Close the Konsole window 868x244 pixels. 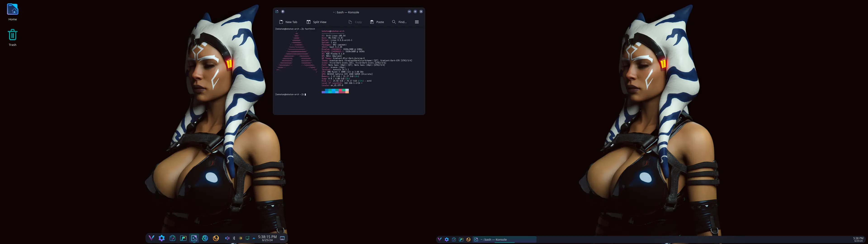point(421,12)
